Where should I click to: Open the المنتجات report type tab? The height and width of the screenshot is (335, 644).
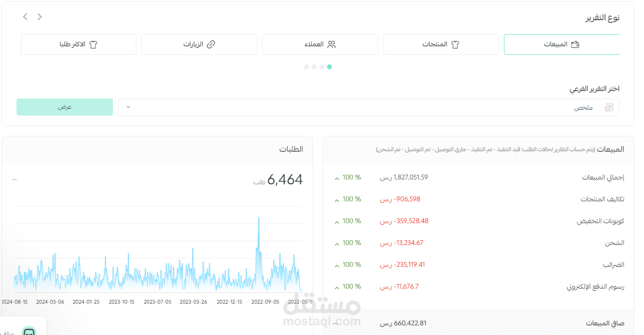tap(441, 44)
